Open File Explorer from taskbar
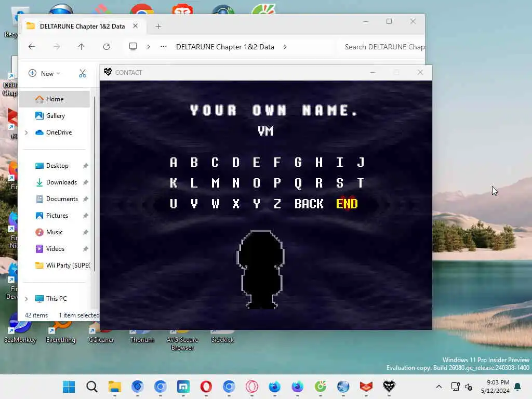The height and width of the screenshot is (399, 532). click(x=115, y=387)
